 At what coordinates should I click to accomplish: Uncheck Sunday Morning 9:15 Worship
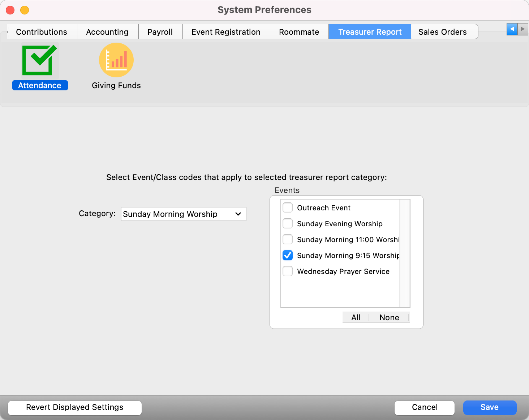pos(288,256)
